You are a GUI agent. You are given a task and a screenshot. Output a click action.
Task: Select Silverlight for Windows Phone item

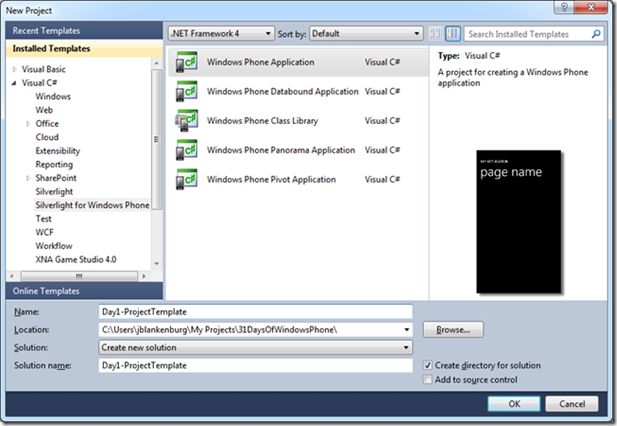[x=92, y=205]
